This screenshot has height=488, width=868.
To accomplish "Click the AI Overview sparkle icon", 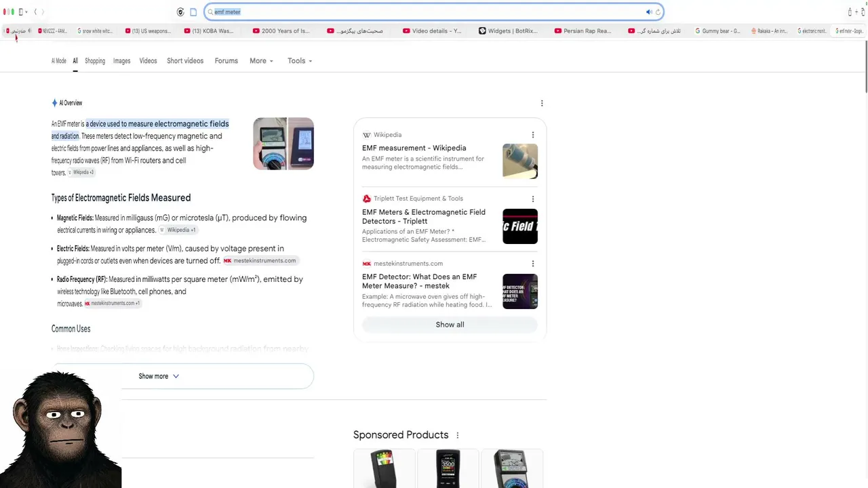I will (x=54, y=103).
